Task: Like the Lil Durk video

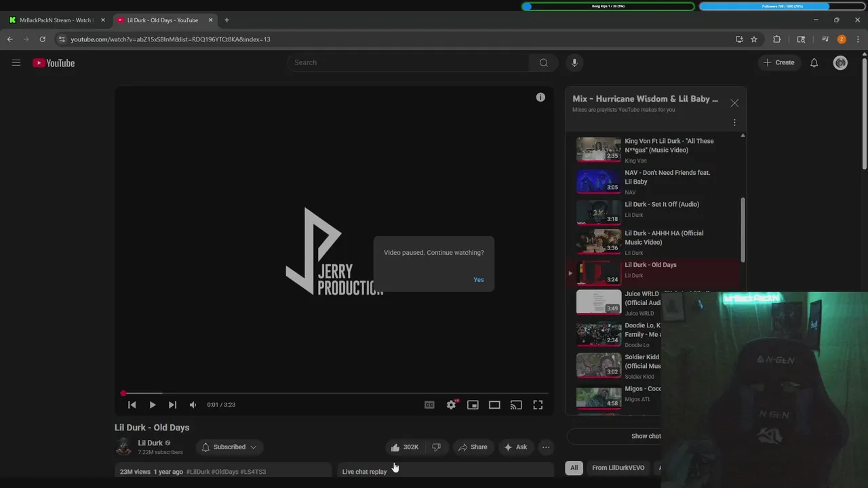Action: [404, 447]
